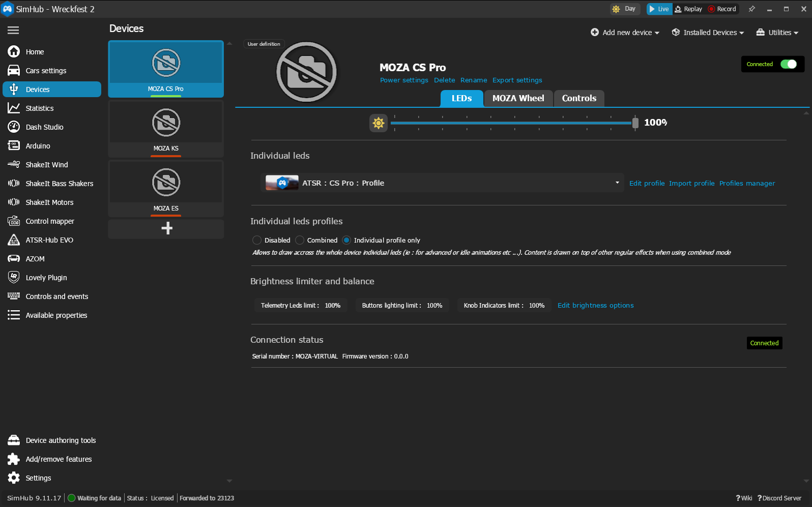Click the Statistics chart icon

[x=14, y=108]
